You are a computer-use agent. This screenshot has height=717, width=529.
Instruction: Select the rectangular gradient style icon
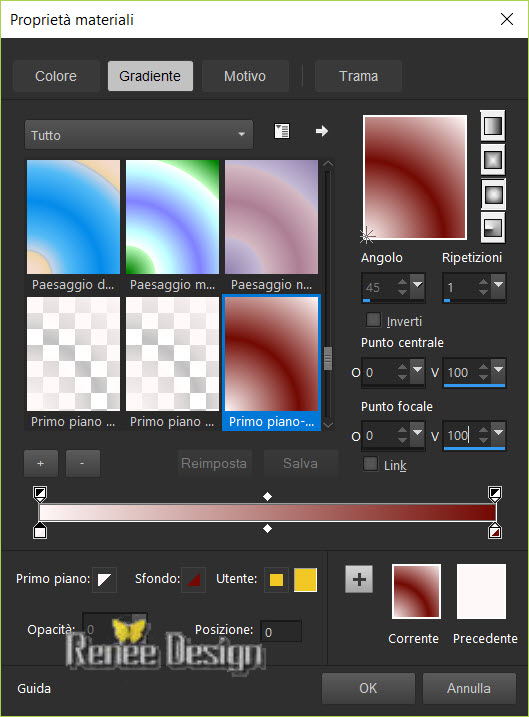point(492,160)
